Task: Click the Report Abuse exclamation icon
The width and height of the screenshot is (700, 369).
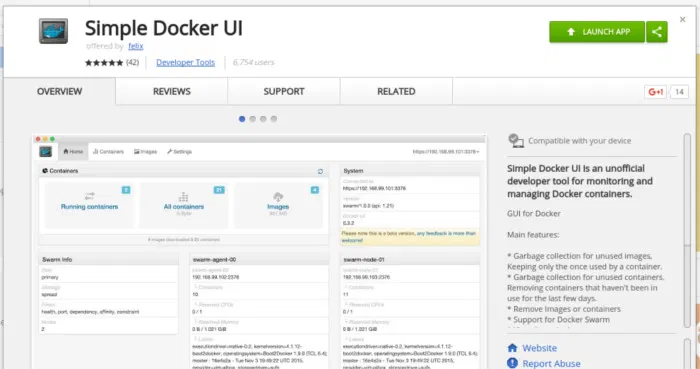Action: 512,363
